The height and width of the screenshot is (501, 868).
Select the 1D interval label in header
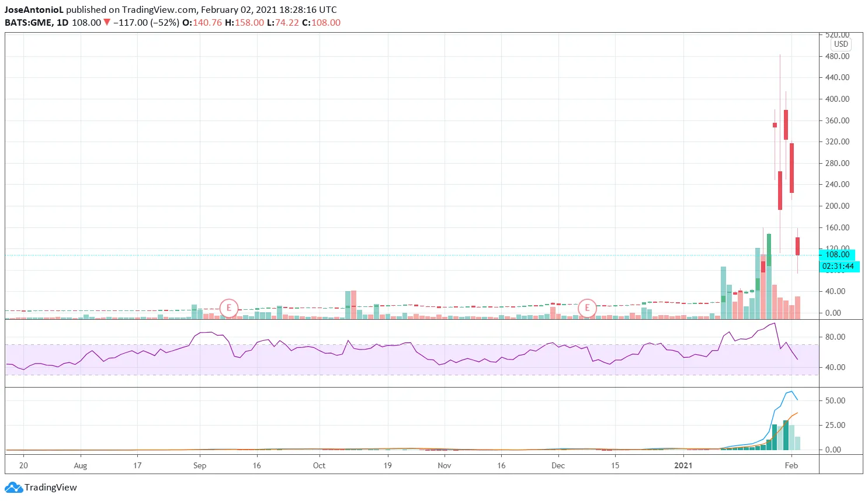coord(62,22)
